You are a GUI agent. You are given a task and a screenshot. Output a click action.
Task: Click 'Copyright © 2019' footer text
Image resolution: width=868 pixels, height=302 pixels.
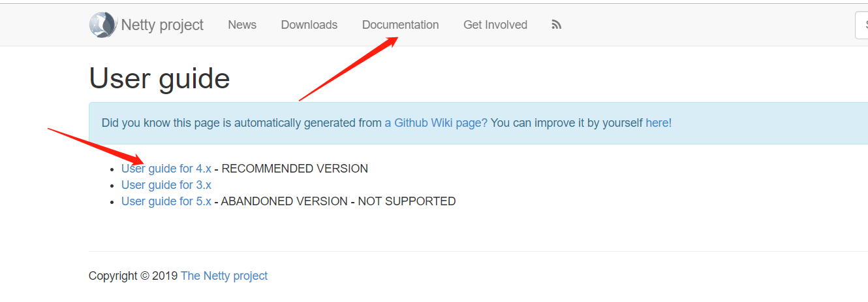(133, 276)
